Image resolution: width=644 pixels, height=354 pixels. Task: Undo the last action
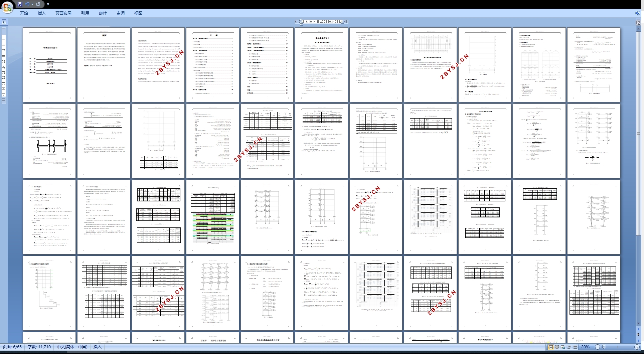[x=28, y=4]
